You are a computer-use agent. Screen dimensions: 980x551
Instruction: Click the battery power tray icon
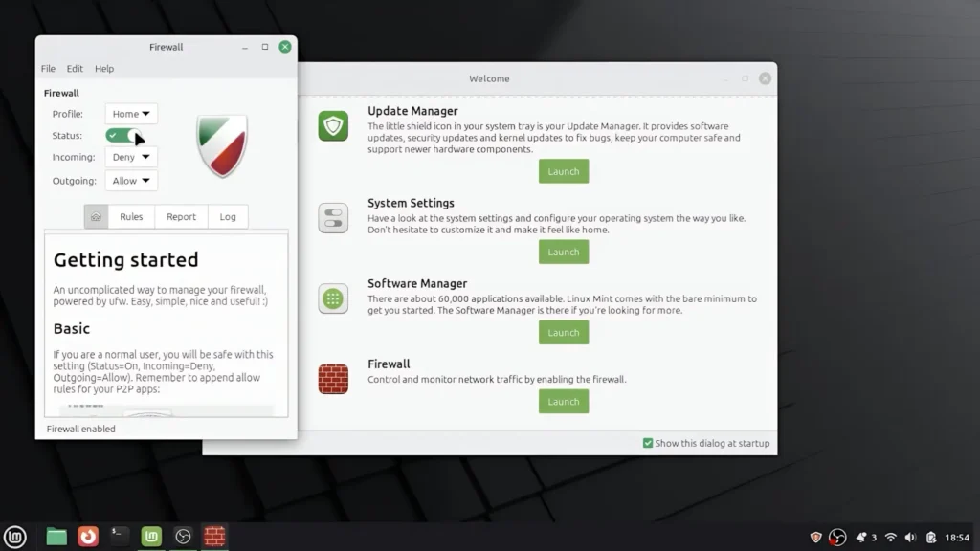pos(931,538)
